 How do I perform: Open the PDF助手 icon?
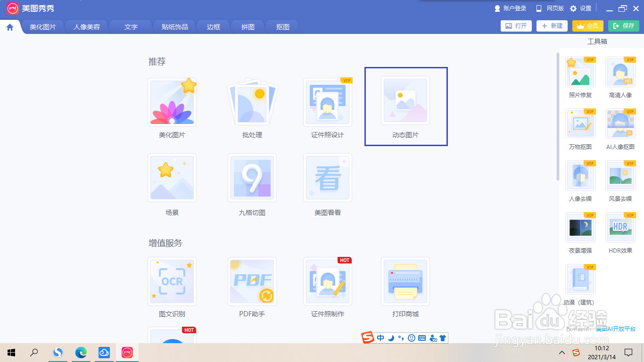coord(252,281)
